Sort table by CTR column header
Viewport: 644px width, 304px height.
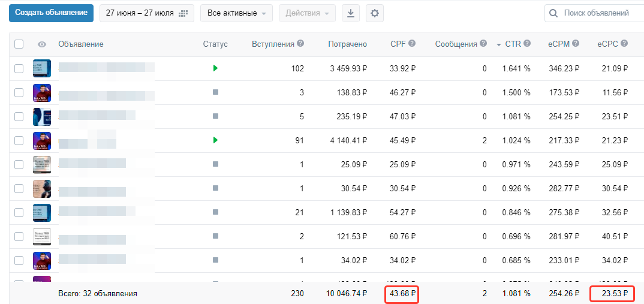(x=513, y=44)
